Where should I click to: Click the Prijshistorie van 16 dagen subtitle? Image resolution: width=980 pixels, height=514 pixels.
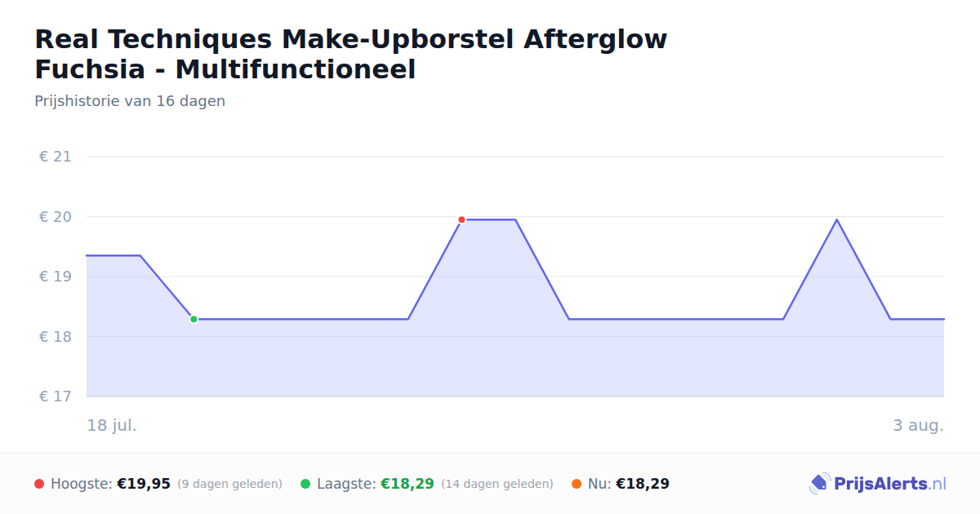[x=130, y=101]
